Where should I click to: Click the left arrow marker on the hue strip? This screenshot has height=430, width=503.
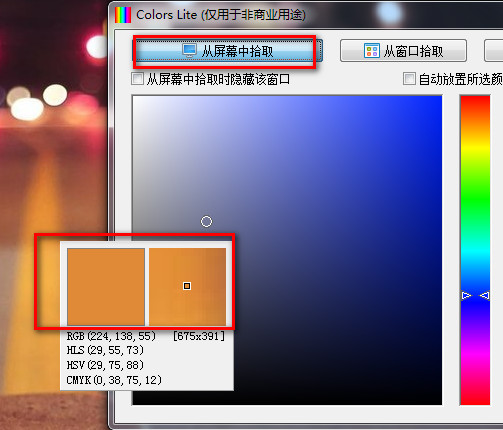[x=466, y=295]
